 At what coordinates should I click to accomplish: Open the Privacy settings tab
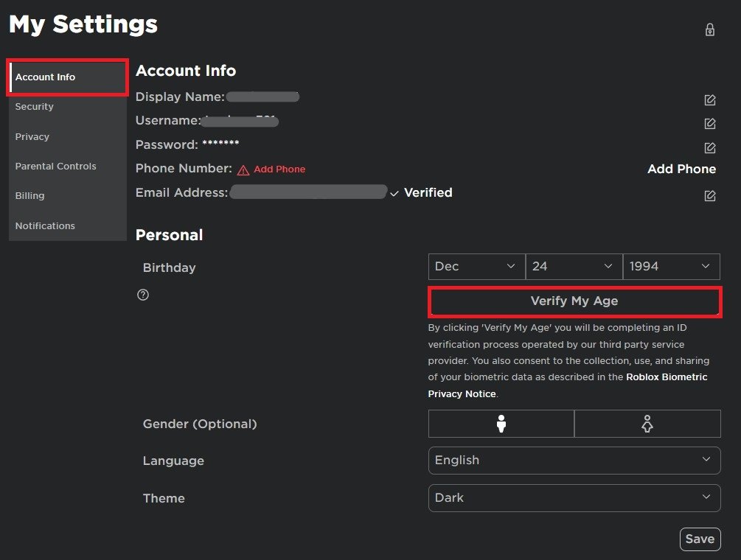point(32,137)
